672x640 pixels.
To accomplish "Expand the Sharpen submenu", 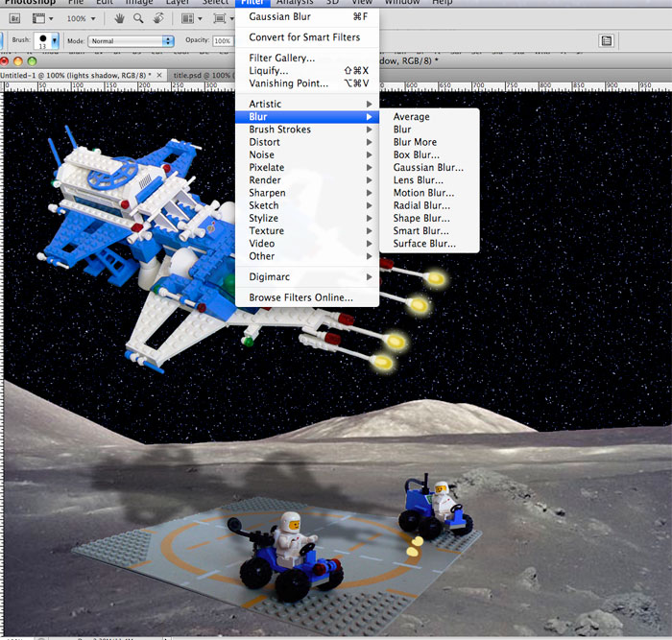I will click(x=307, y=193).
